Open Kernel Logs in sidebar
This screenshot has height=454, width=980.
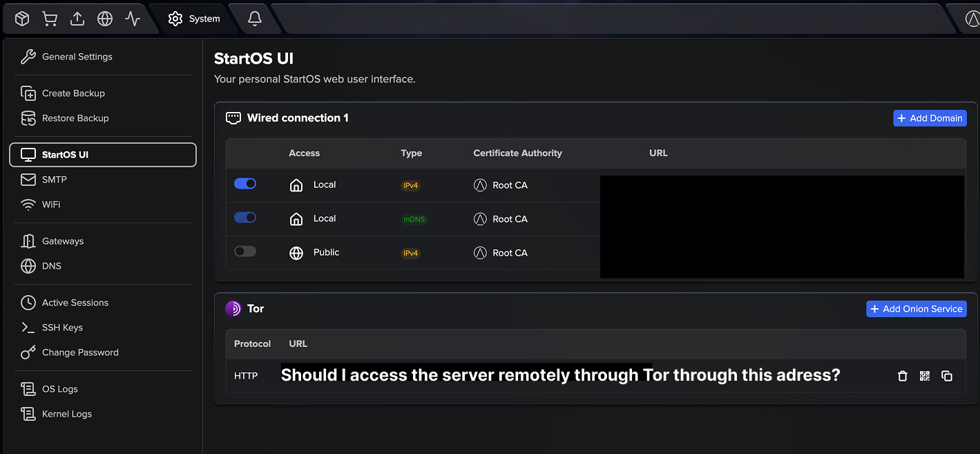[x=103, y=414]
